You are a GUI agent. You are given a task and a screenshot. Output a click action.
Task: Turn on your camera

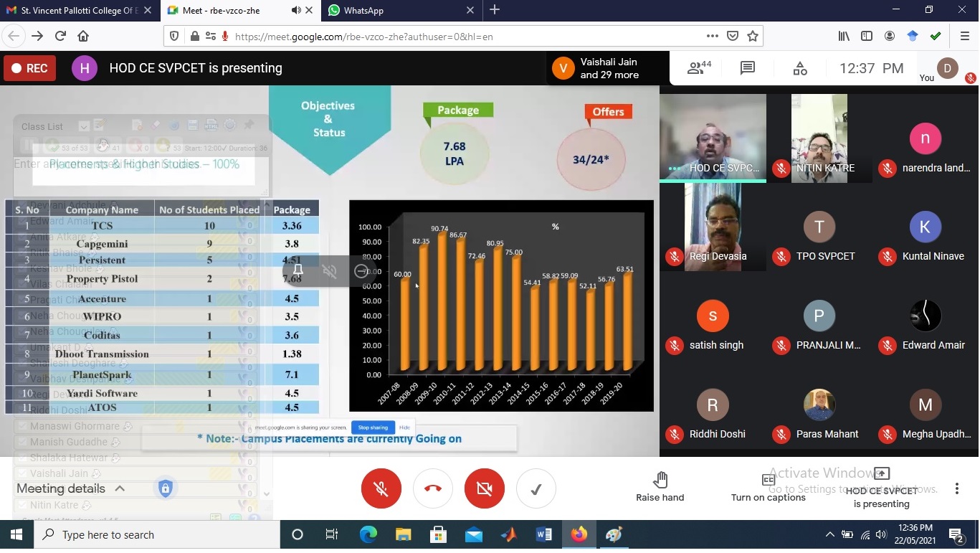click(485, 488)
